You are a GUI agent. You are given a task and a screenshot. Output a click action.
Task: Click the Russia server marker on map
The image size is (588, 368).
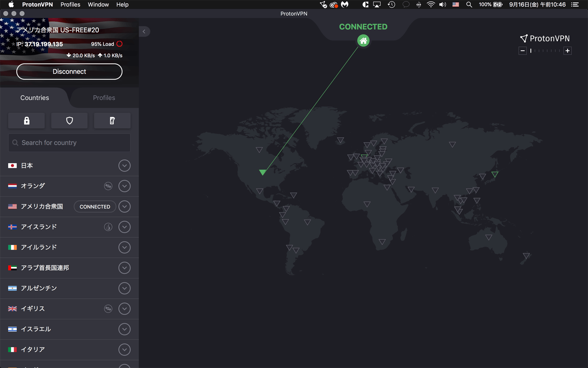[x=452, y=144]
